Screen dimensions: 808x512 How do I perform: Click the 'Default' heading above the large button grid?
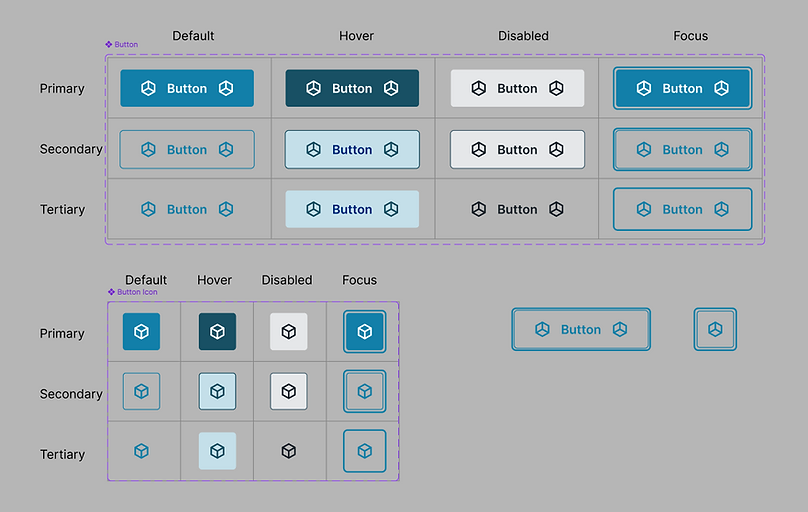[x=193, y=36]
